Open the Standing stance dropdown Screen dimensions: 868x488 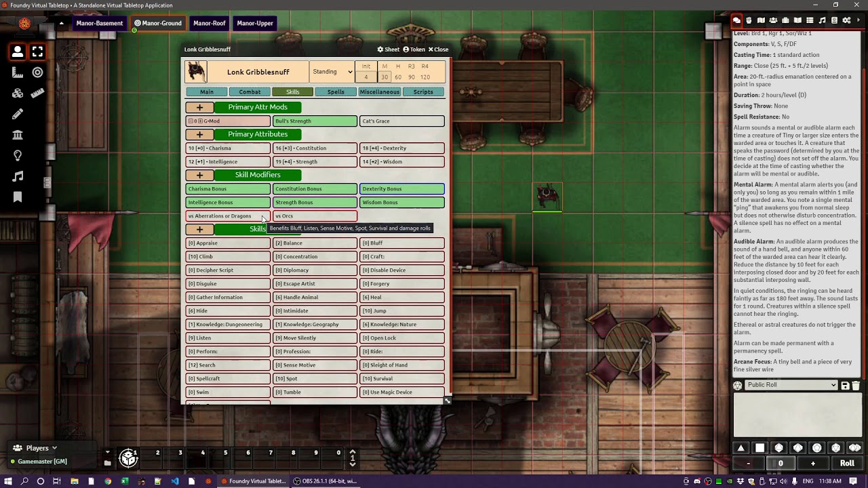[332, 72]
